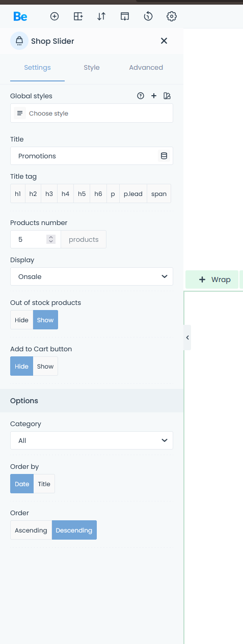Screen dimensions: 243x644
Task: Open the Category dropdown showing All
Action: [x=92, y=440]
